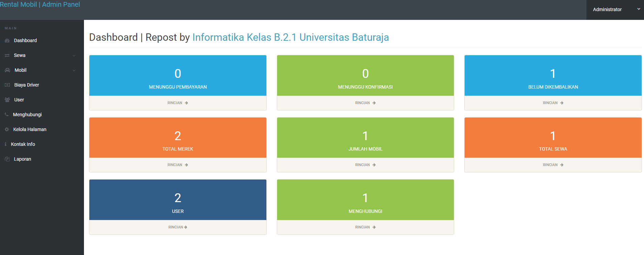Open RINCIAN under Total Sewa
Image resolution: width=644 pixels, height=255 pixels.
pos(553,165)
